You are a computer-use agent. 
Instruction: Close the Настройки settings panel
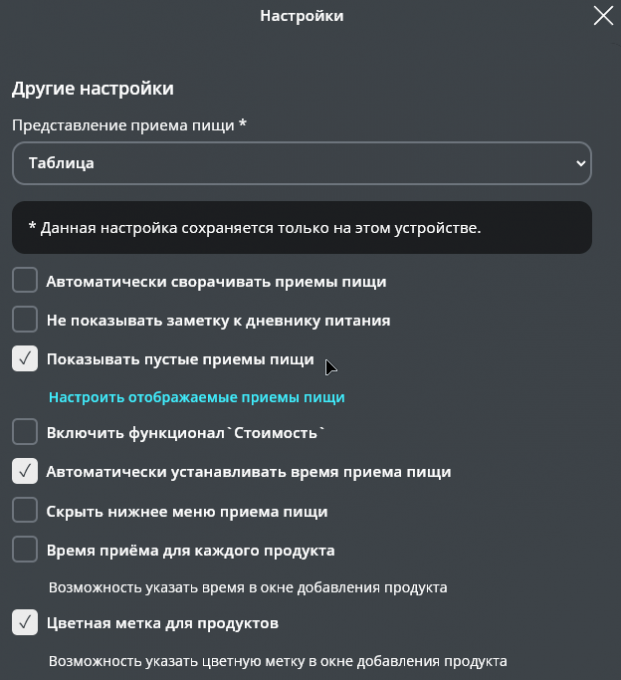coord(603,16)
